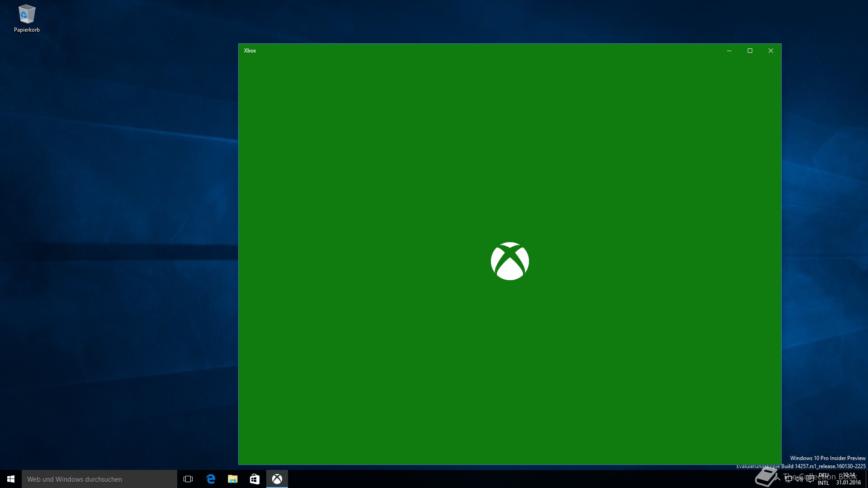Screen dimensions: 868x488
Task: Switch input language via DEU INTL indicator
Action: [824, 479]
